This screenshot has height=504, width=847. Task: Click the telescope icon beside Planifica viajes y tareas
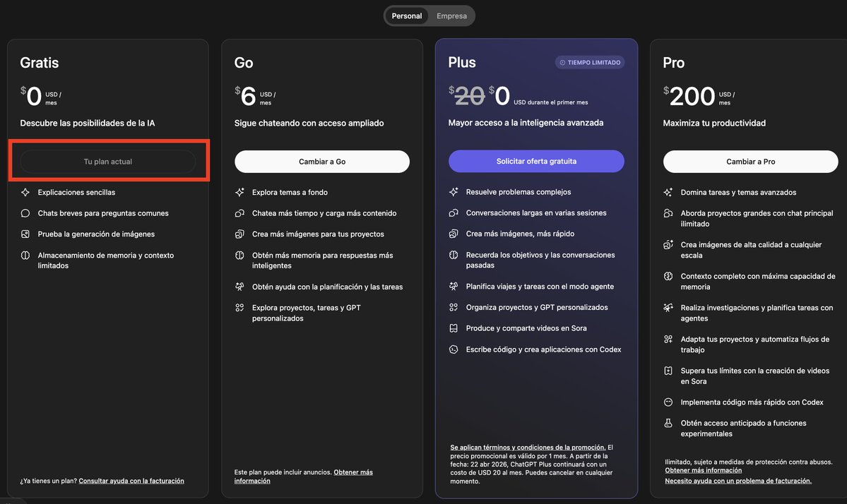454,286
